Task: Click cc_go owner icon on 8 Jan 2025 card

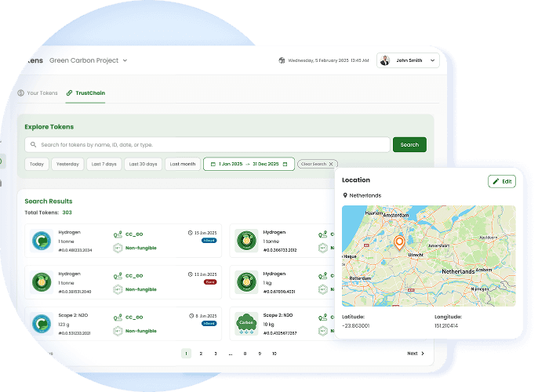Action: click(x=118, y=318)
